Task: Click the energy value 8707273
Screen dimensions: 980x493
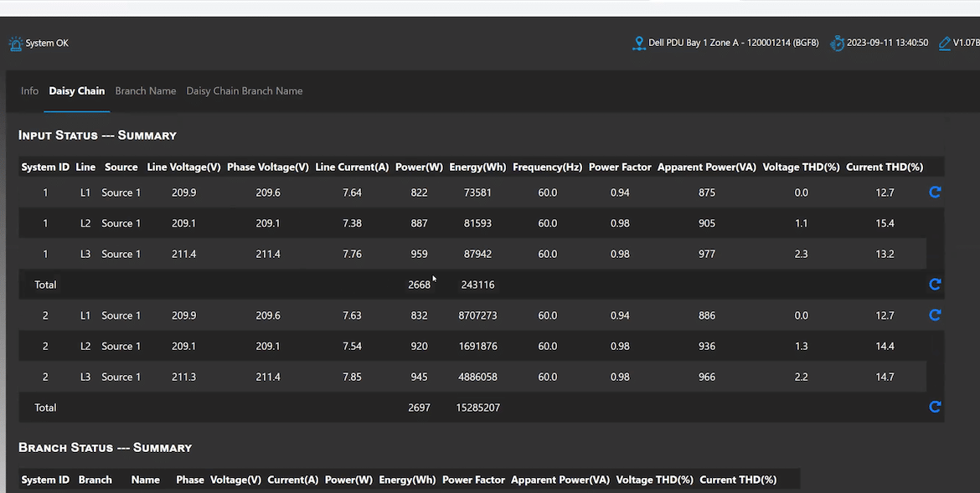Action: click(477, 315)
